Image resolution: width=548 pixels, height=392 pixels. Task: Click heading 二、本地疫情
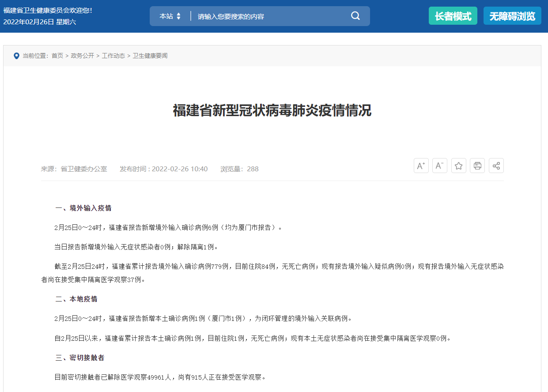point(76,299)
